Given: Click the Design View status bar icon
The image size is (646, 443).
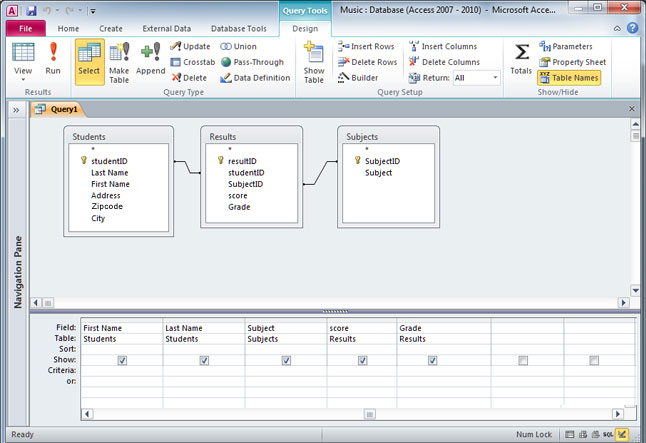Looking at the screenshot, I should pyautogui.click(x=622, y=434).
